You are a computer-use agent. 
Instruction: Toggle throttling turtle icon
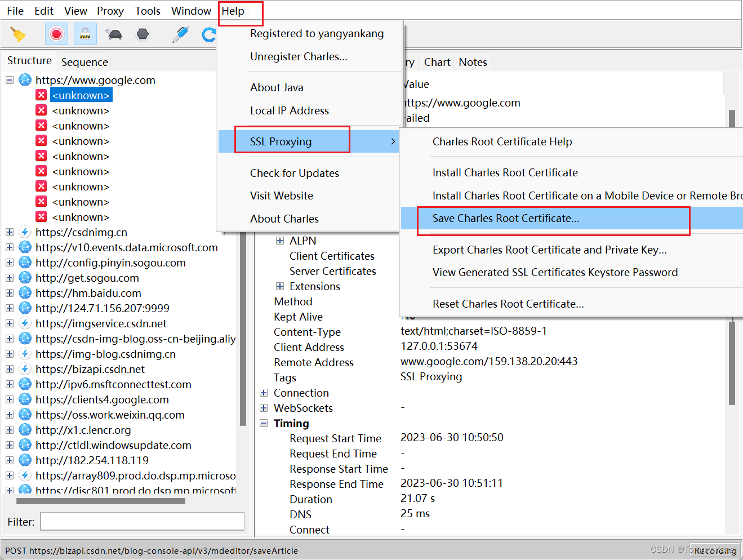point(114,34)
